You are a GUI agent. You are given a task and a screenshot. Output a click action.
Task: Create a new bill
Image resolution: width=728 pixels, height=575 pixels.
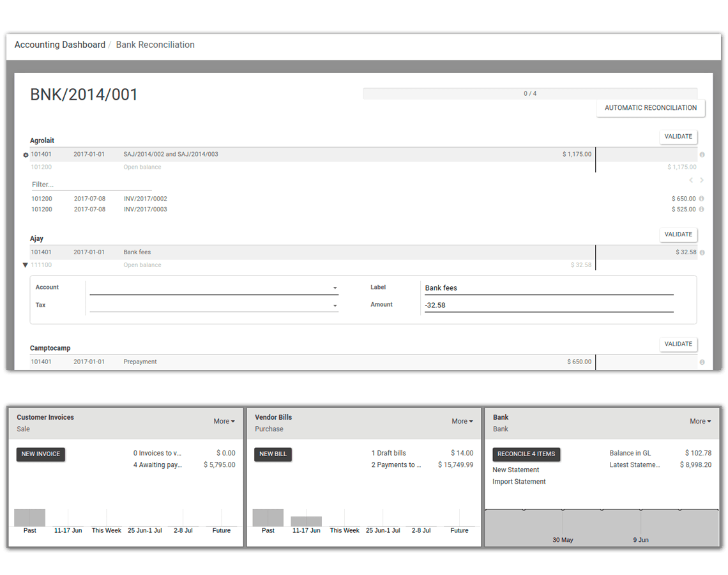[x=273, y=454]
